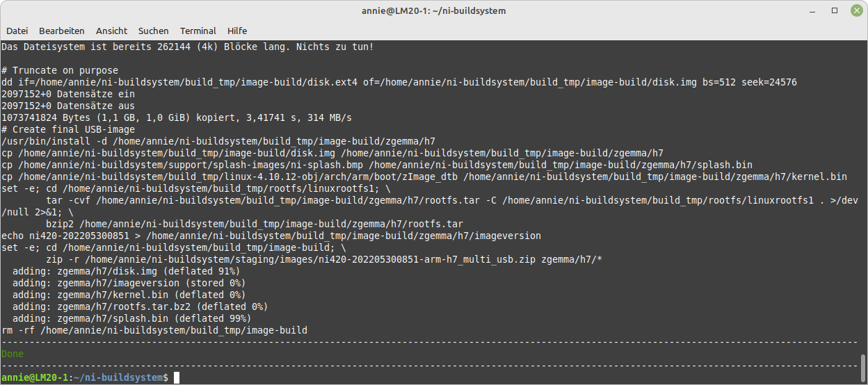Open the Terminal menu
This screenshot has width=868, height=385.
pos(198,31)
